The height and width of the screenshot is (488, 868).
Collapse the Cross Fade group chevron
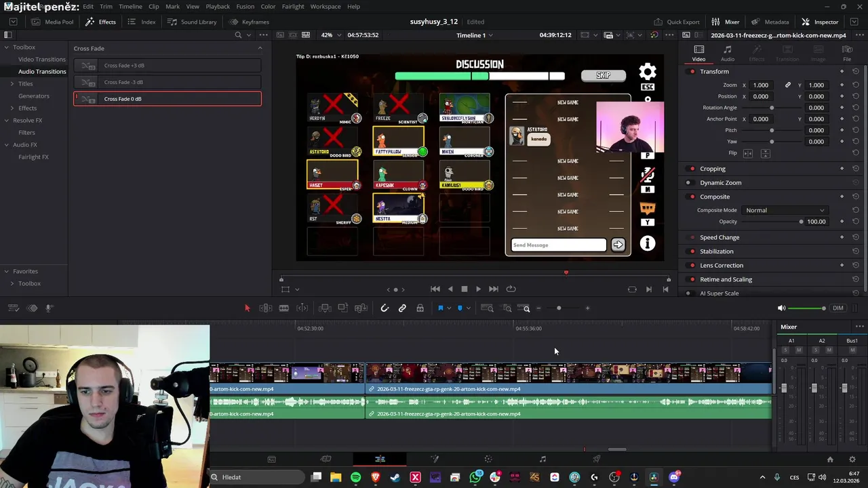point(260,48)
